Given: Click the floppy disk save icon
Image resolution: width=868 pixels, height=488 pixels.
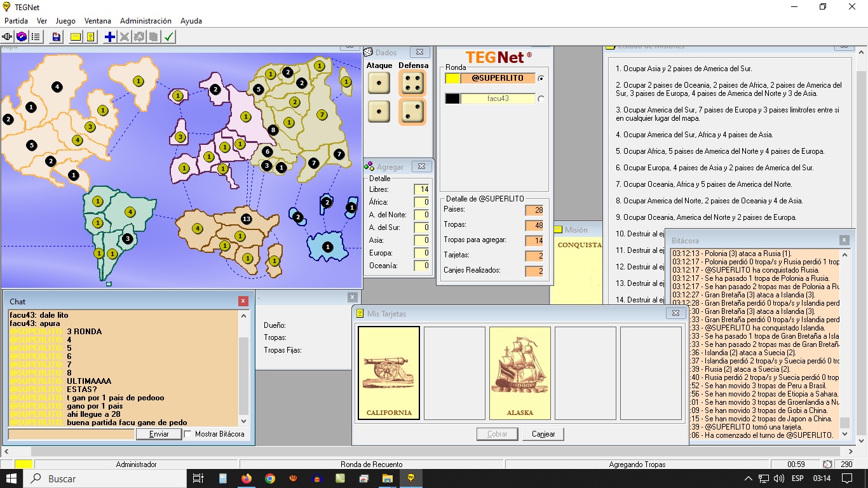Looking at the screenshot, I should tap(57, 37).
